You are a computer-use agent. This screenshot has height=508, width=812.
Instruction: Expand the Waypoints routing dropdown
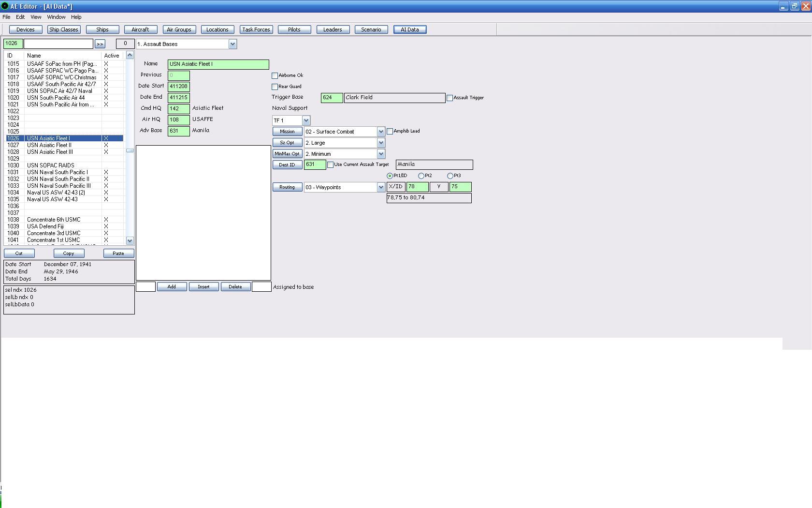pos(381,187)
